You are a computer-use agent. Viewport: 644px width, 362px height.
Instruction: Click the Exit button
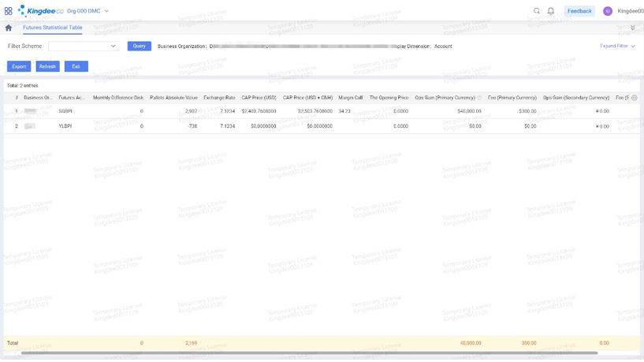[x=76, y=66]
